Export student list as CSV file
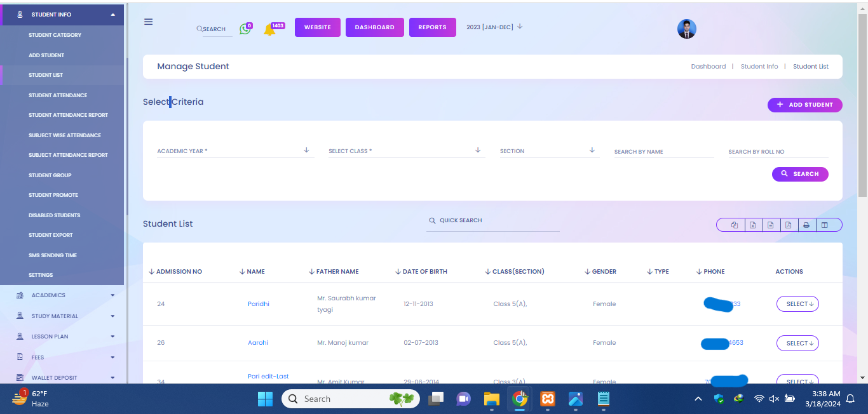This screenshot has height=414, width=868. pos(770,225)
